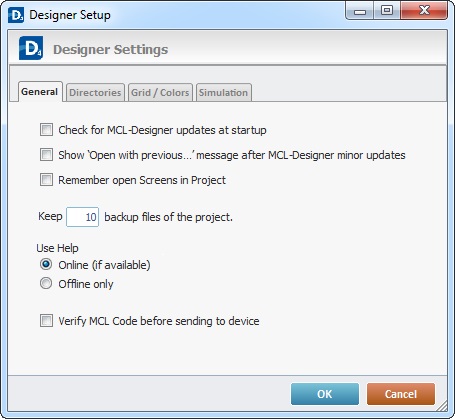
Task: Go to the Simulation tab
Action: pyautogui.click(x=223, y=92)
